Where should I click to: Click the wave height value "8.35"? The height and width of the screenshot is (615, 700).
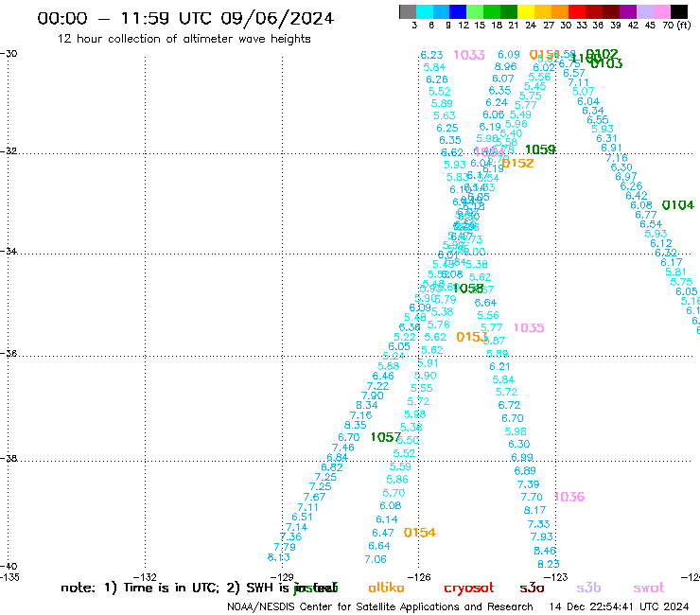(356, 425)
